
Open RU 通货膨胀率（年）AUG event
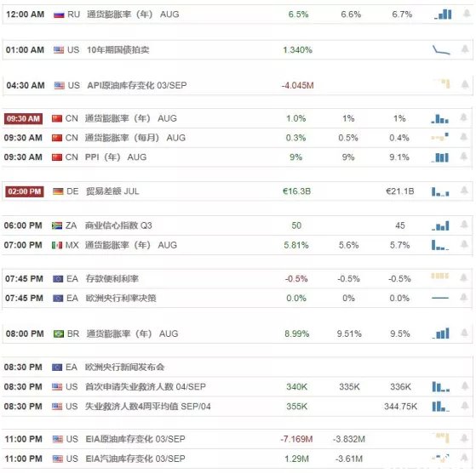(x=133, y=14)
